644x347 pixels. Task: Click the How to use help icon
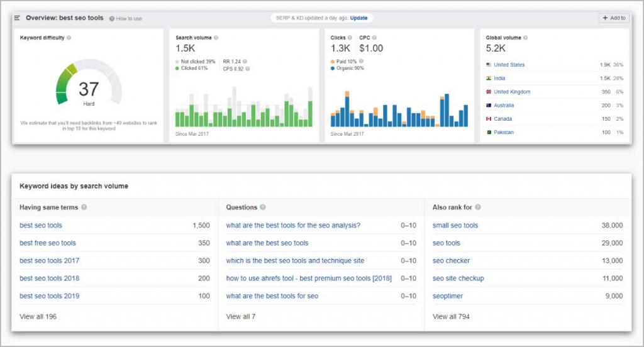112,18
